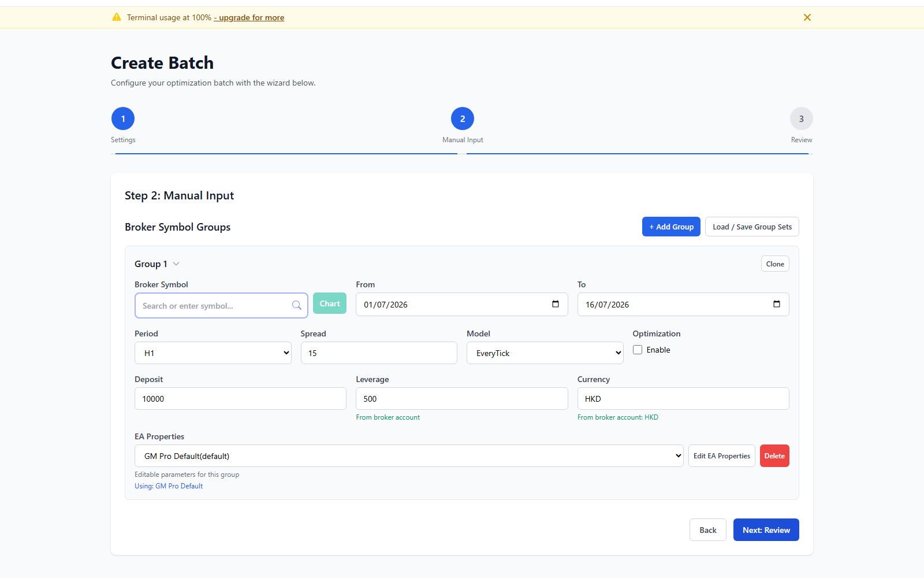This screenshot has width=924, height=578.
Task: Enable the Optimization checkbox
Action: (638, 350)
